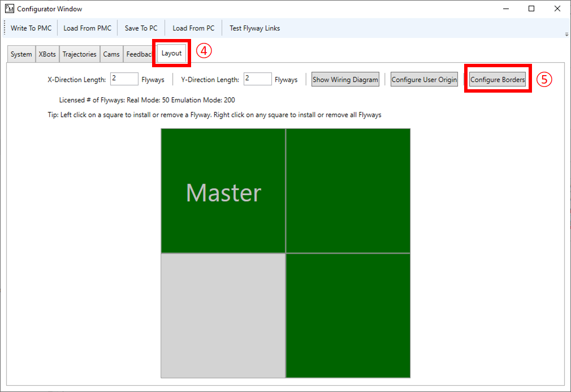Click the Configure Borders button
Screen dimensions: 571x392
click(x=497, y=79)
